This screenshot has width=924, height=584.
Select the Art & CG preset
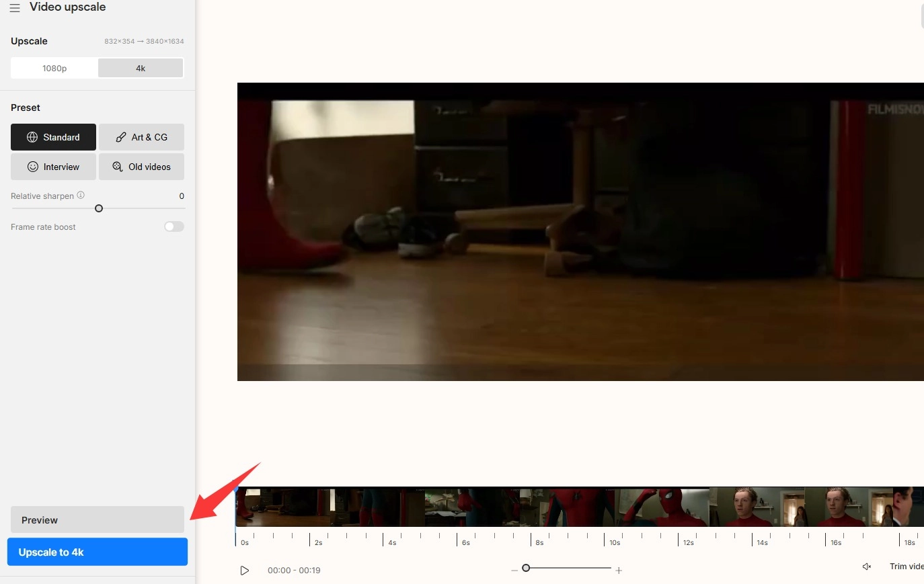click(141, 137)
